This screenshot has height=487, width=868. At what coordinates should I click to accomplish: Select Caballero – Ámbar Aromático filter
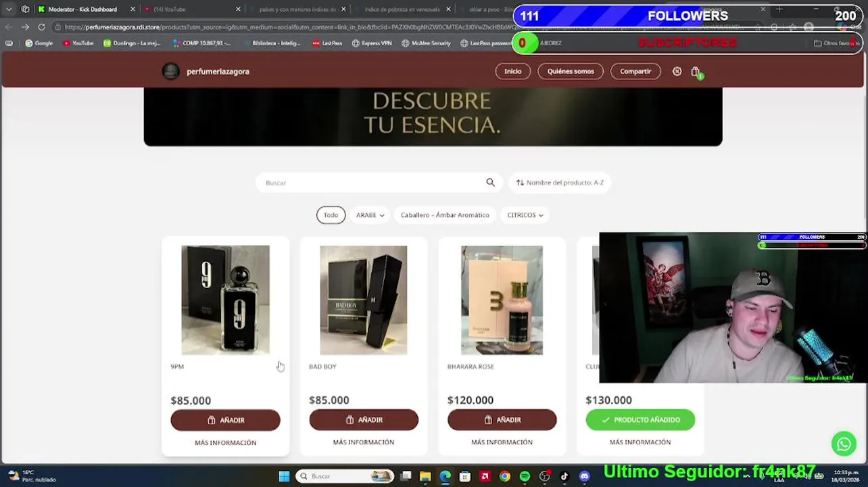coord(445,215)
